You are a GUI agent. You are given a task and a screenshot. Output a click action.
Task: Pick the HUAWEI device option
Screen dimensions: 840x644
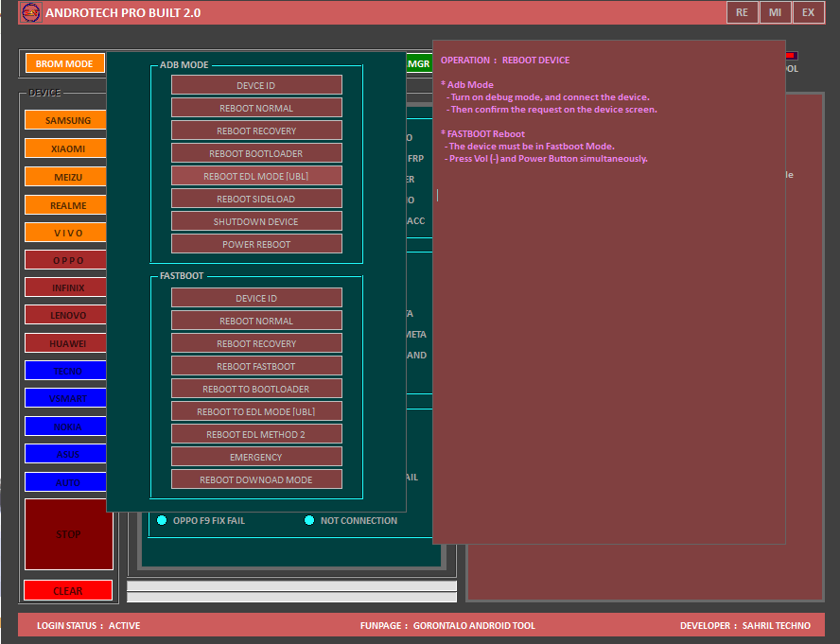click(x=66, y=342)
